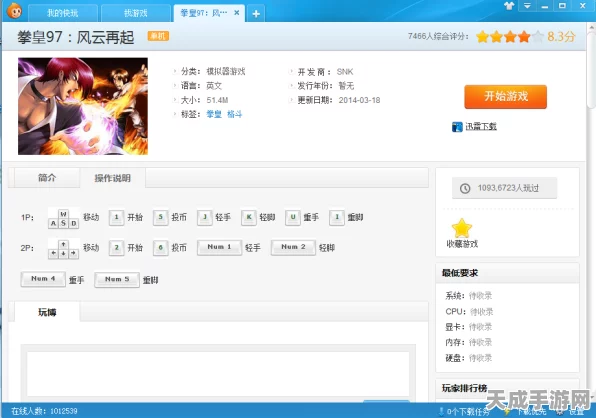Select the 拳皇97: 风… tab
The width and height of the screenshot is (596, 418).
click(x=209, y=13)
